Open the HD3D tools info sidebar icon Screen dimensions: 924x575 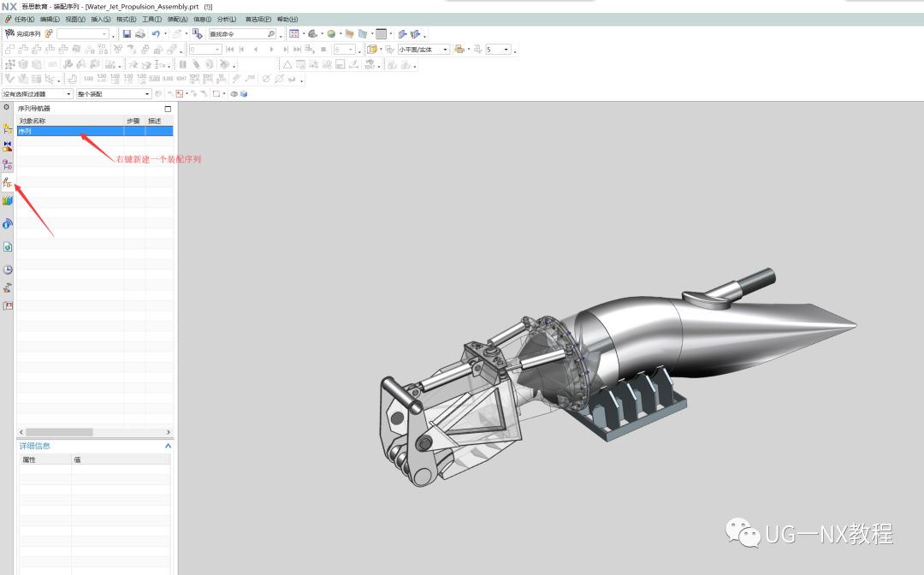click(x=7, y=224)
